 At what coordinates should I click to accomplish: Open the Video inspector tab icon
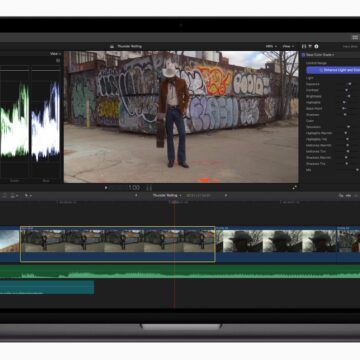(x=304, y=46)
